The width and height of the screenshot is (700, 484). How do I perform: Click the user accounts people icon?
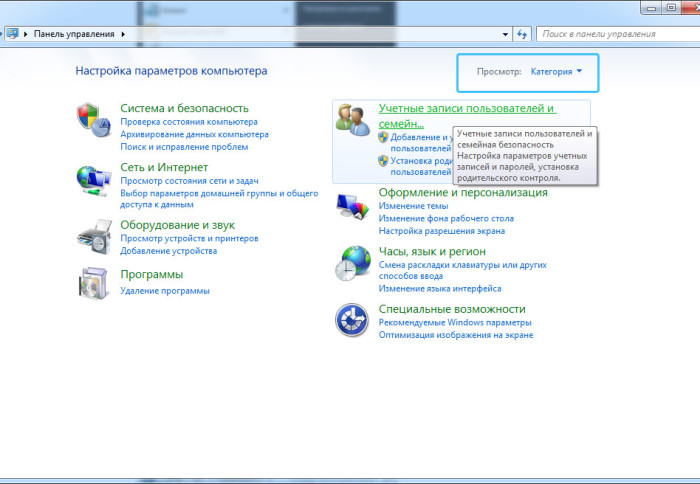click(x=352, y=119)
